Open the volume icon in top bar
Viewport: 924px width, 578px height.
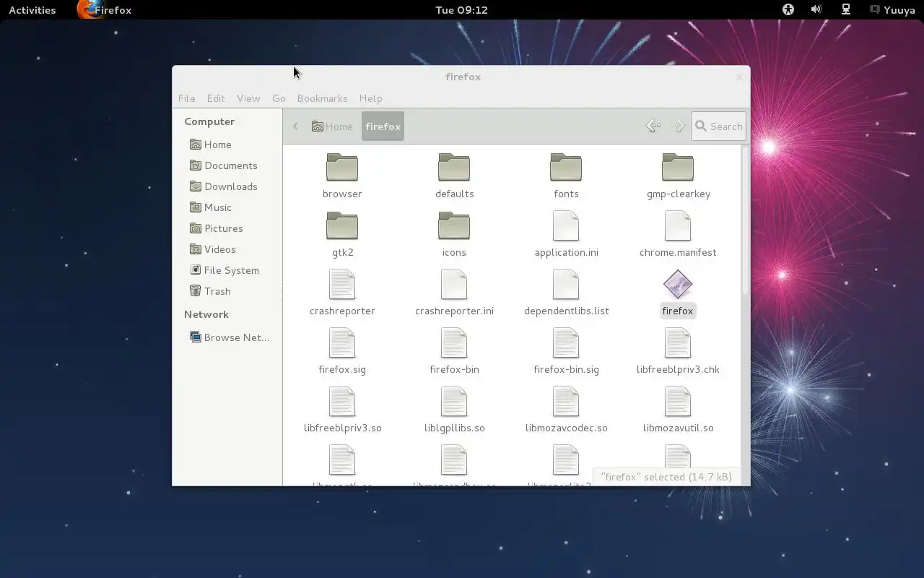tap(816, 9)
